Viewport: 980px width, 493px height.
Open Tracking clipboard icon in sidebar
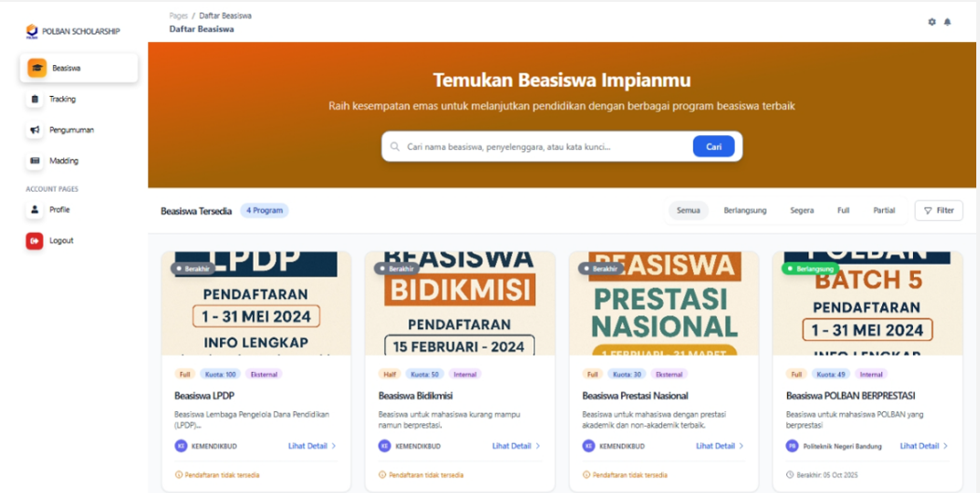(35, 99)
